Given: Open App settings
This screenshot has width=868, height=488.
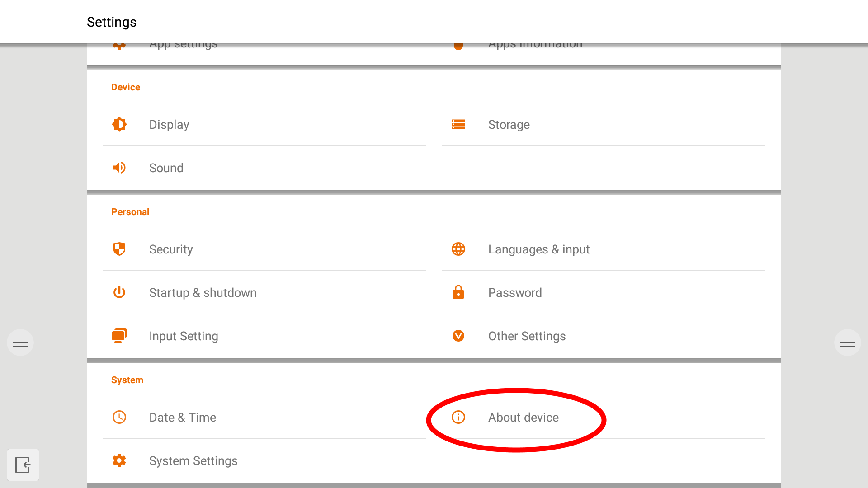Looking at the screenshot, I should [183, 43].
